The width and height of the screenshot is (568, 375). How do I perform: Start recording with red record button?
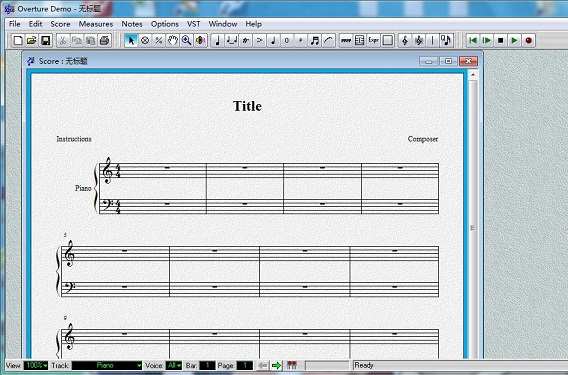529,40
